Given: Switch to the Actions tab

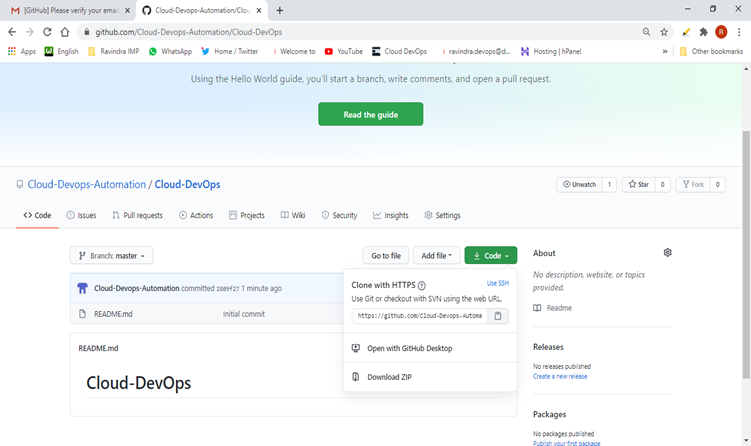Looking at the screenshot, I should (x=196, y=215).
